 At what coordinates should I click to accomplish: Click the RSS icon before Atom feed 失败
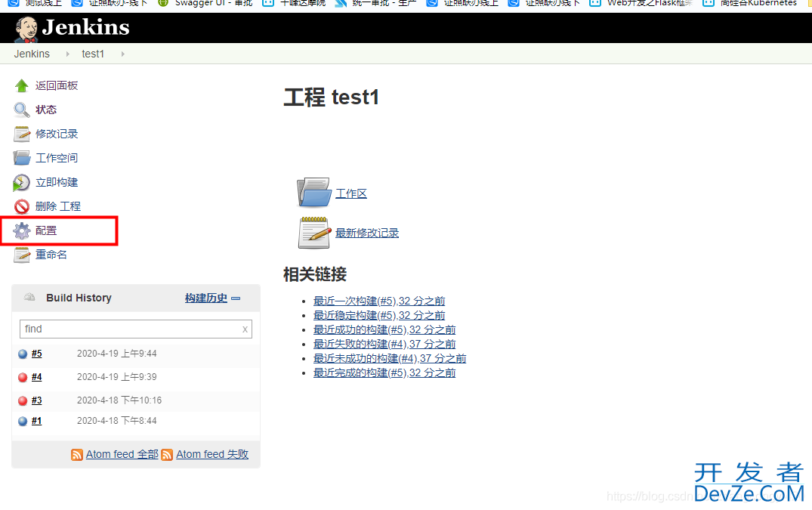[167, 455]
